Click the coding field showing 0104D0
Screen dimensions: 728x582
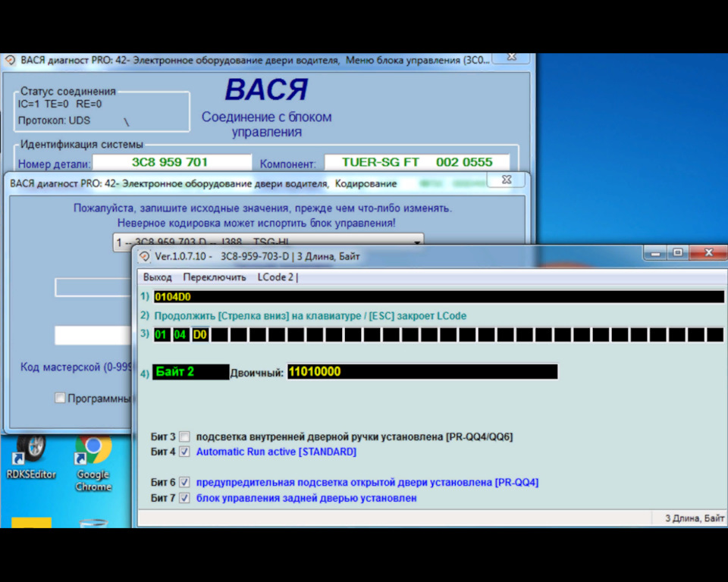point(439,296)
